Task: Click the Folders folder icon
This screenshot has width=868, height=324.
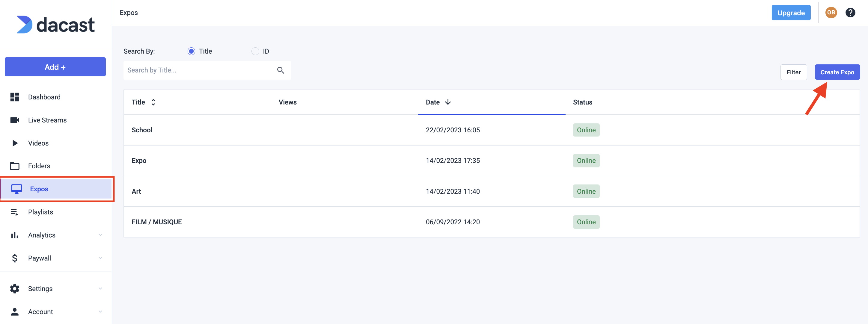Action: coord(14,166)
